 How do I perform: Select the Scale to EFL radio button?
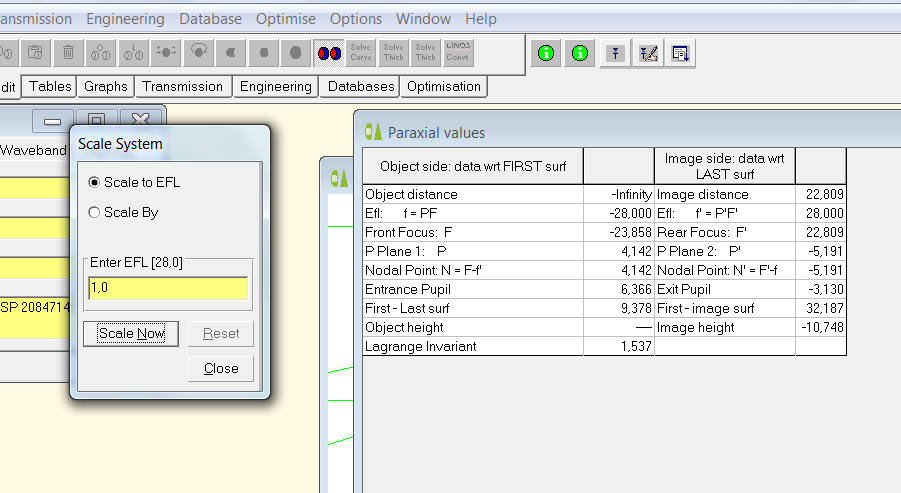point(95,182)
